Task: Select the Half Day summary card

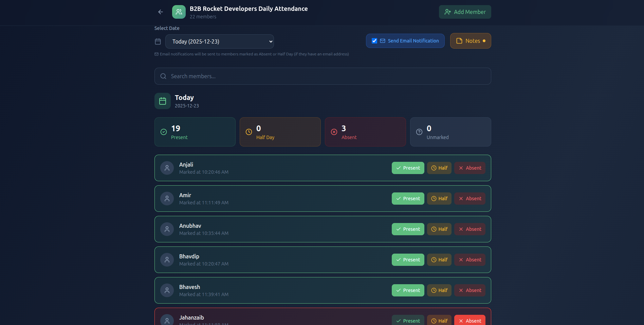Action: (x=280, y=132)
